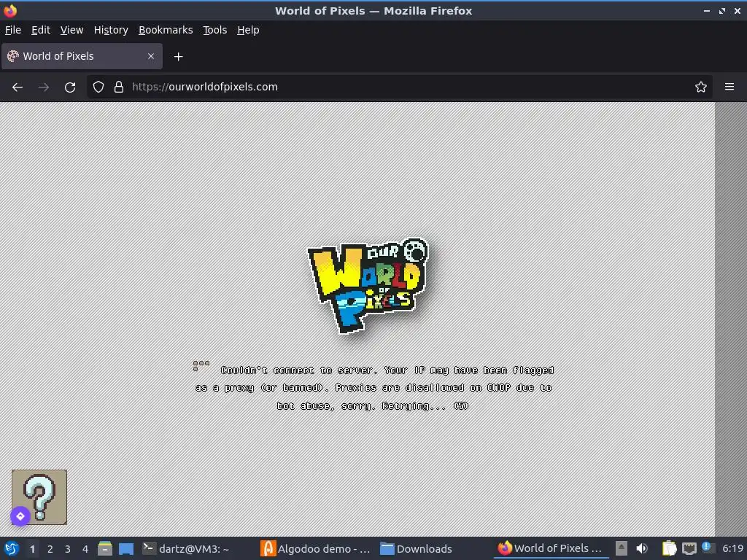The image size is (747, 560).
Task: Open the volume control tray icon
Action: 642,548
